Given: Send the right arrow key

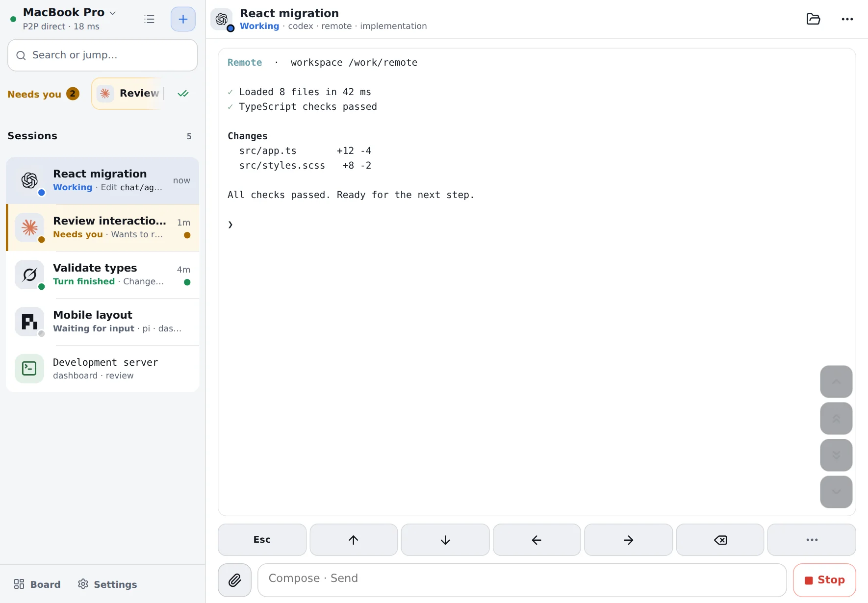Looking at the screenshot, I should pyautogui.click(x=628, y=540).
